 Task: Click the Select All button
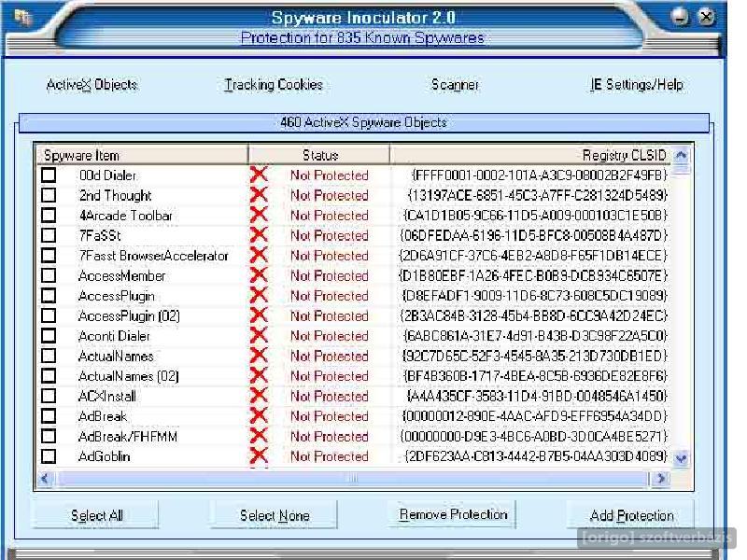coord(96,515)
